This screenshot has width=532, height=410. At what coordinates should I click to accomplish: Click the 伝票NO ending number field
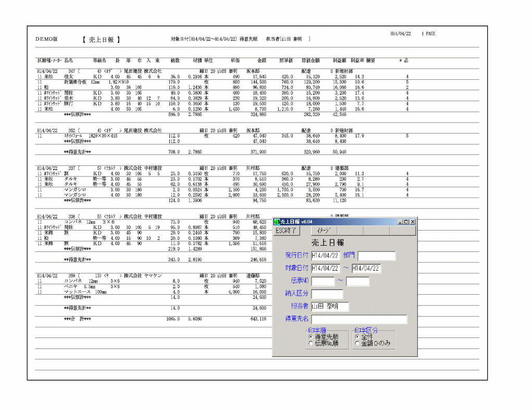click(357, 281)
